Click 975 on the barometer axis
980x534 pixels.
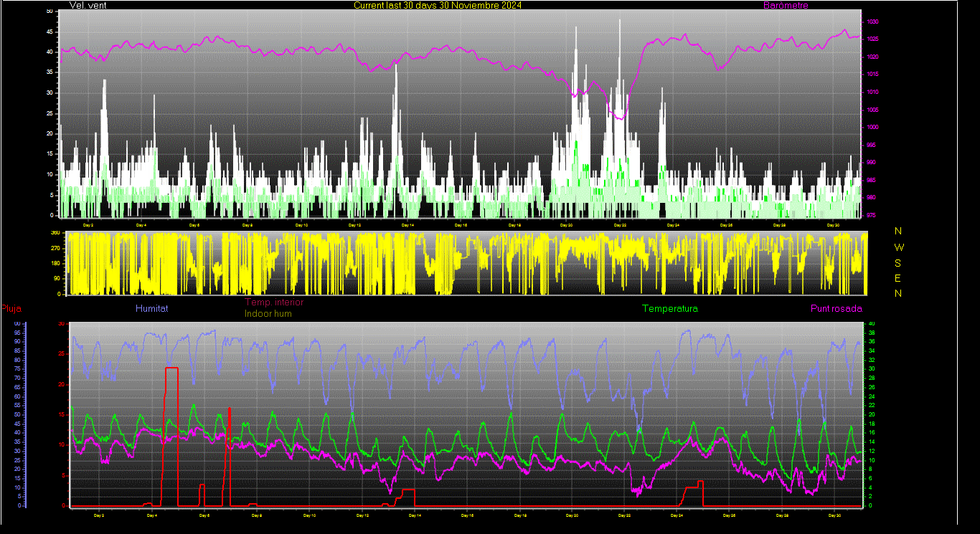(x=870, y=215)
